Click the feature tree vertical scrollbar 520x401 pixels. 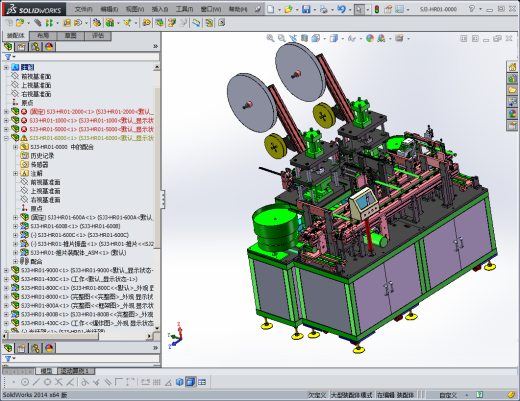pyautogui.click(x=157, y=197)
